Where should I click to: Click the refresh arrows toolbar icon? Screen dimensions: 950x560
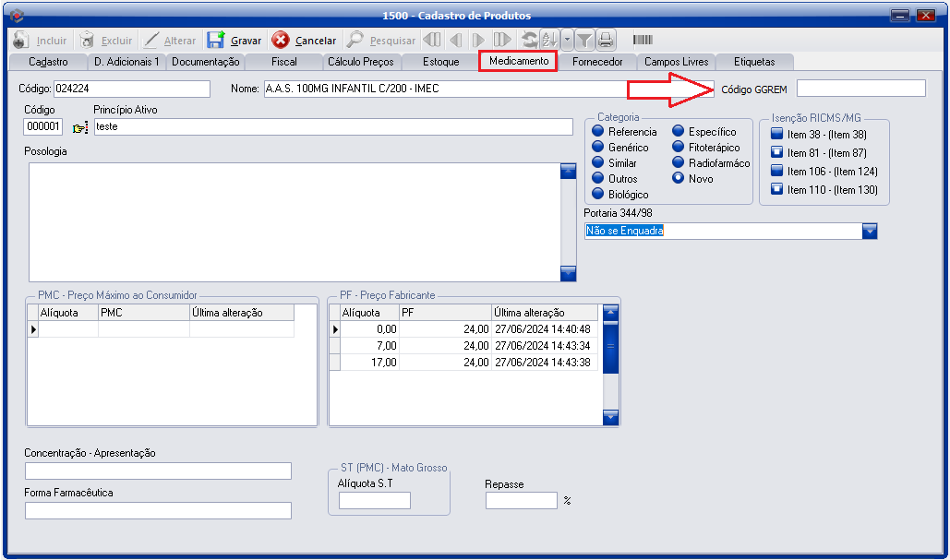point(529,40)
